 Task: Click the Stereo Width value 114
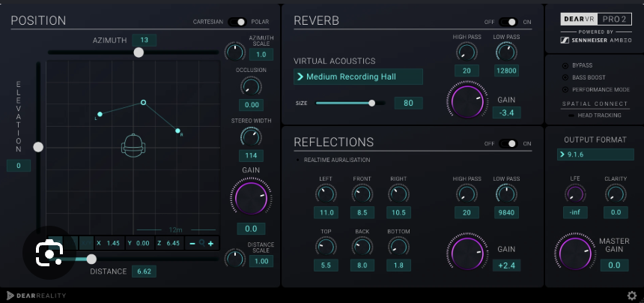coord(251,155)
